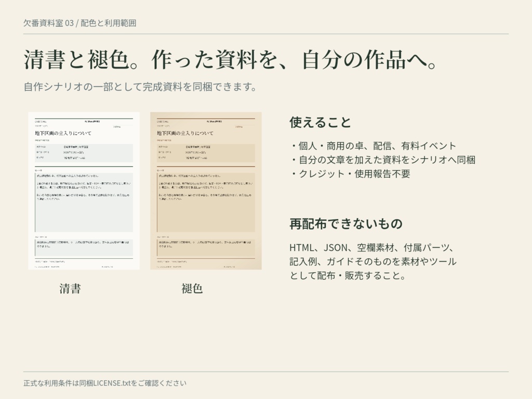The height and width of the screenshot is (399, 532).
Task: Click the 清書 document preview thumbnail
Action: 84,191
